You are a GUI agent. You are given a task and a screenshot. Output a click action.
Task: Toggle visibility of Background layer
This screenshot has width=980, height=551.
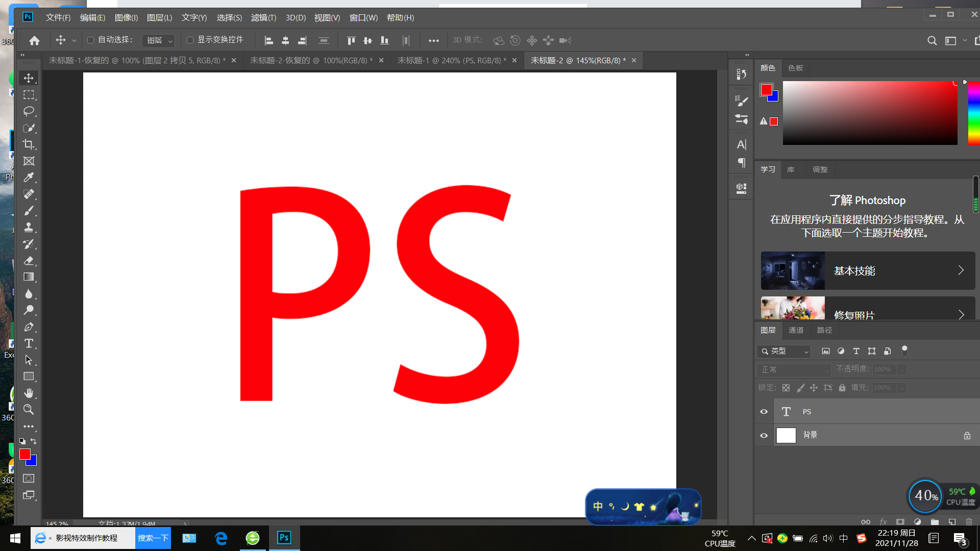[x=763, y=435]
